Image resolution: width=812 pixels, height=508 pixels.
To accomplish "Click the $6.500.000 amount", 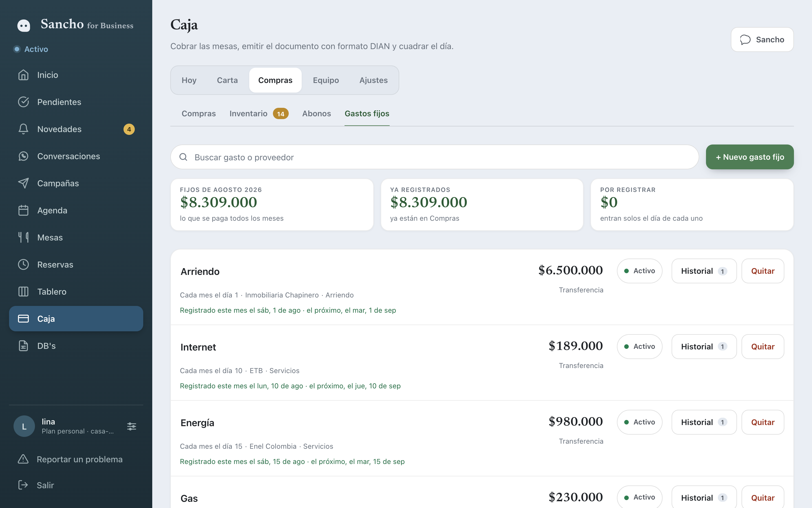I will [x=570, y=270].
